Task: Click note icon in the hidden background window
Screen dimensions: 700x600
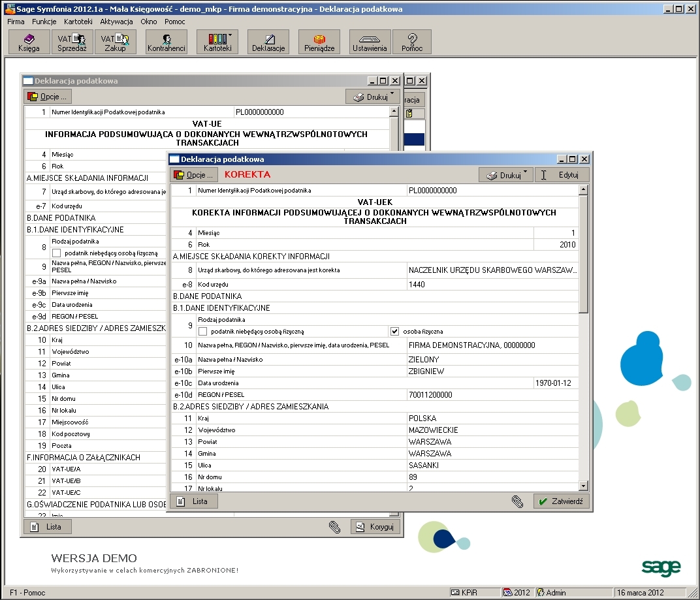Action: click(409, 113)
